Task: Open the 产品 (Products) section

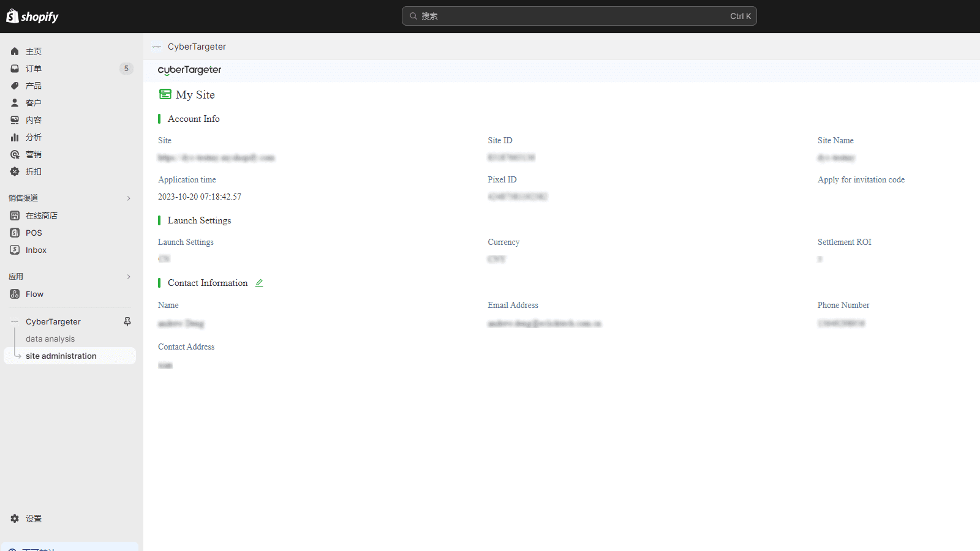Action: pos(15,86)
